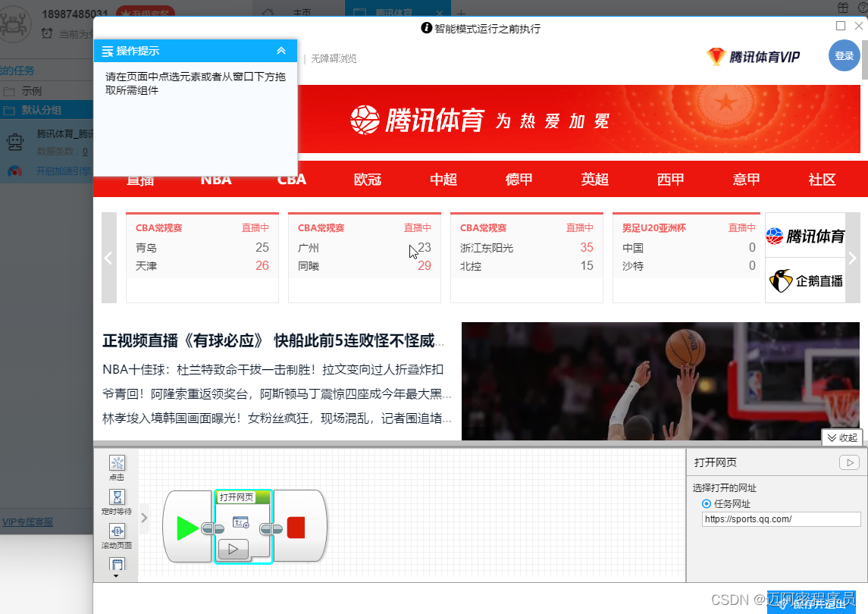Close the 智能模式 dialog window
Viewport: 868px width, 614px height.
pyautogui.click(x=859, y=26)
